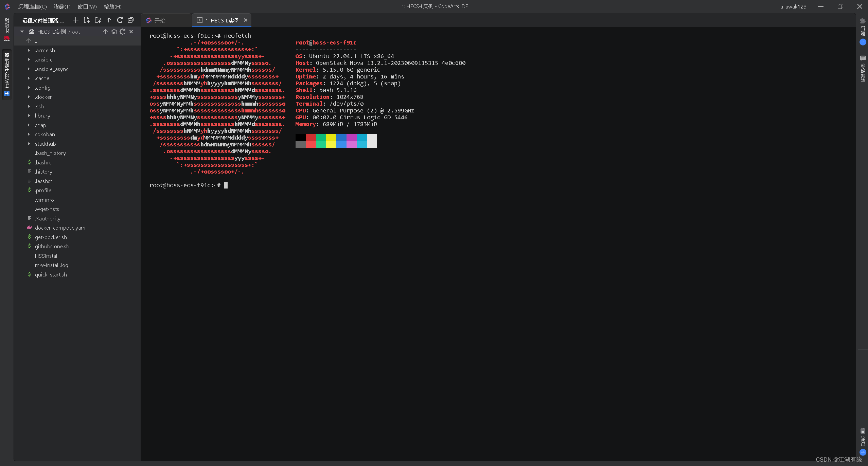Click the a_awak123 account name
The width and height of the screenshot is (868, 466).
[x=793, y=6]
